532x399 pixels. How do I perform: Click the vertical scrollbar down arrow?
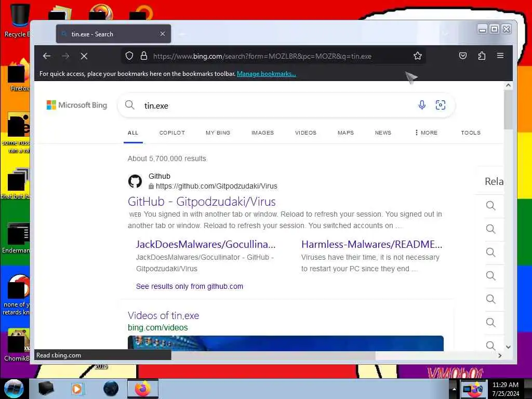click(508, 347)
